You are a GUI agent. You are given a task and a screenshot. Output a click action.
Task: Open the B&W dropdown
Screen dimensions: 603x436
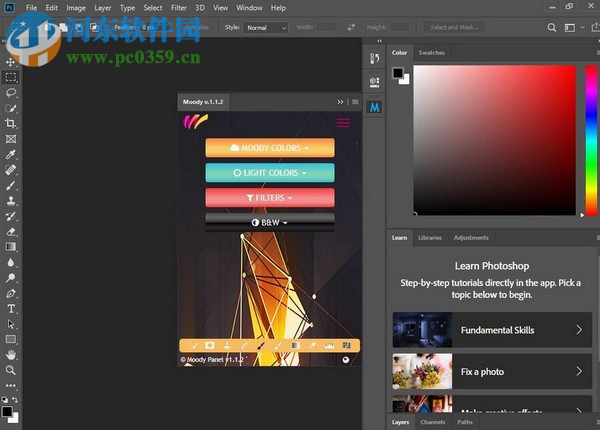tap(269, 222)
